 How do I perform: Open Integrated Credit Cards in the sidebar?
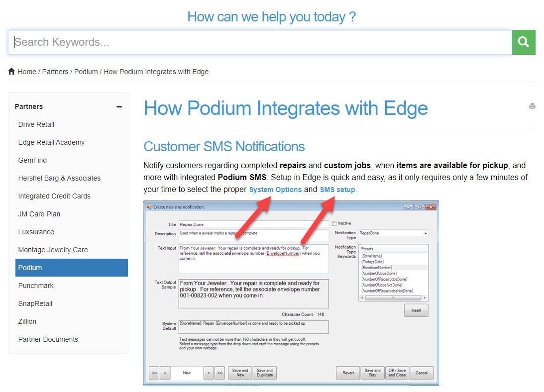[x=54, y=196]
